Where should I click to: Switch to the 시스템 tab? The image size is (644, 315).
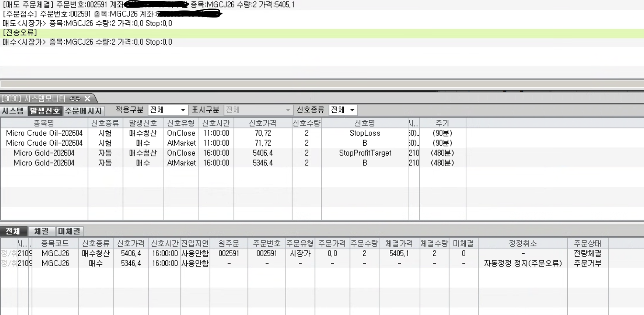[13, 111]
